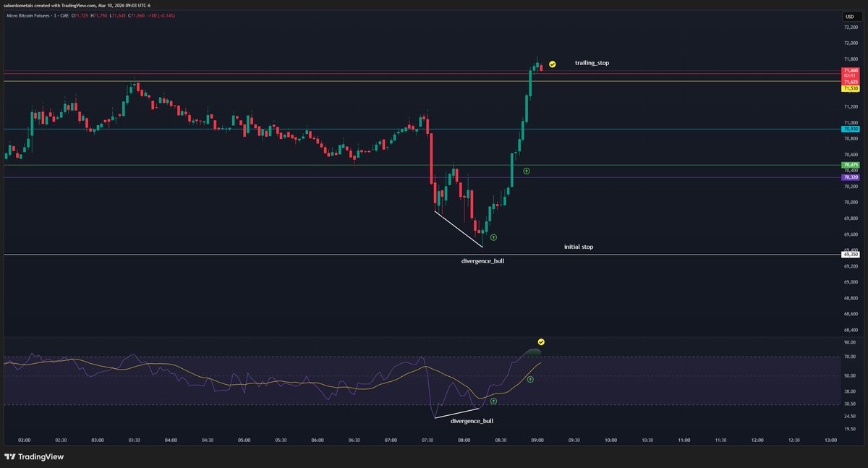Click the TradingView logo
This screenshot has height=468, width=868.
coord(34,456)
